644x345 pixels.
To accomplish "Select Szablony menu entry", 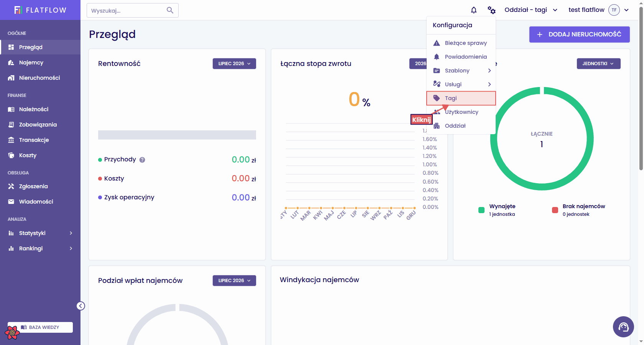I will click(x=461, y=71).
